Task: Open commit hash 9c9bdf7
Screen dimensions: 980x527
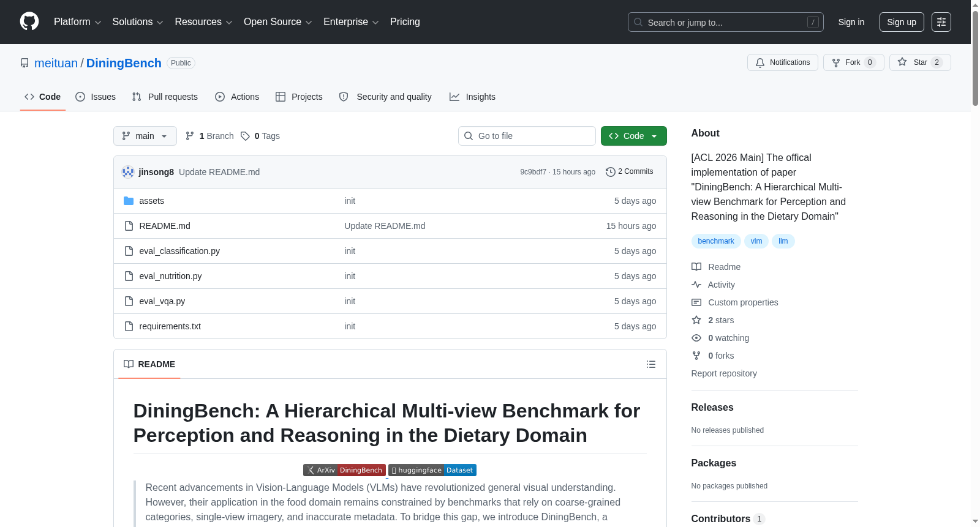Action: coord(533,172)
